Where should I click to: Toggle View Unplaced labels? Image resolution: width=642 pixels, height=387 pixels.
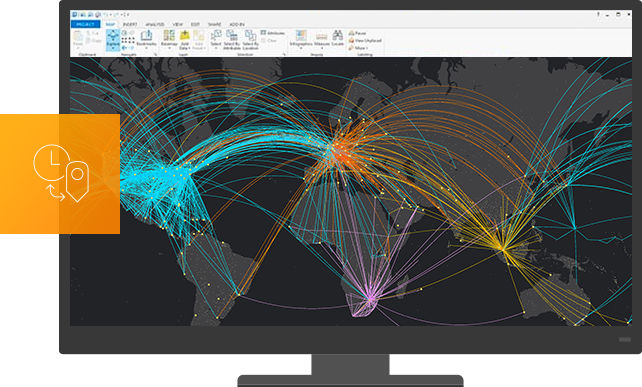click(x=365, y=40)
